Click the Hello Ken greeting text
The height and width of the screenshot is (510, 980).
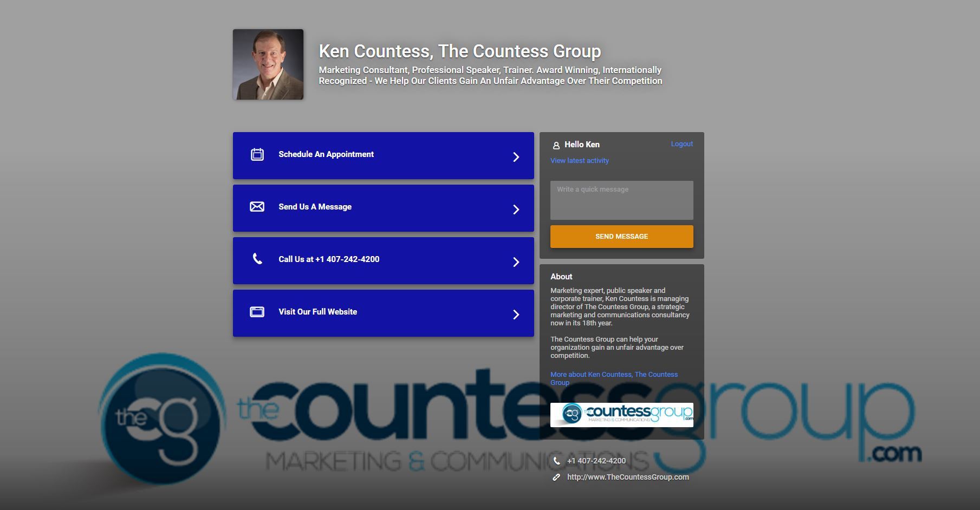click(582, 145)
